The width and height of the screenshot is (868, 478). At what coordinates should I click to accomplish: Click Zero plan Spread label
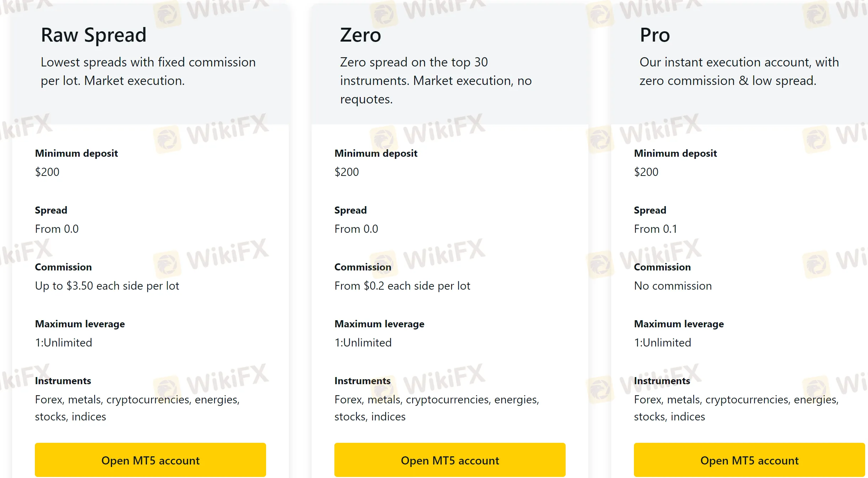(350, 210)
